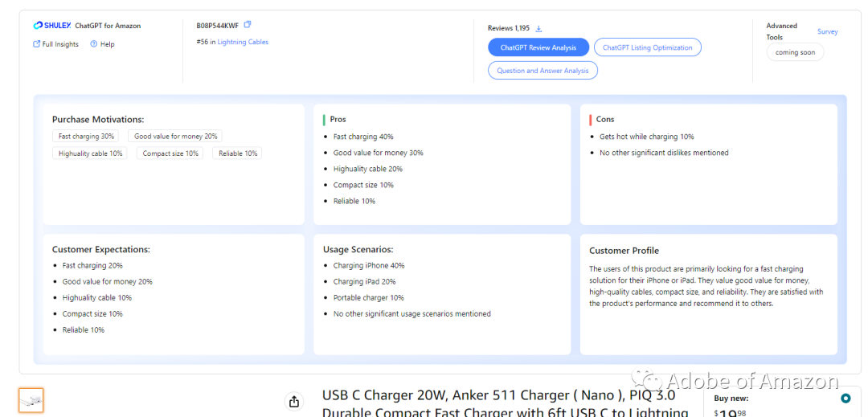Select the Buy new radio option
The height and width of the screenshot is (417, 868).
click(845, 399)
